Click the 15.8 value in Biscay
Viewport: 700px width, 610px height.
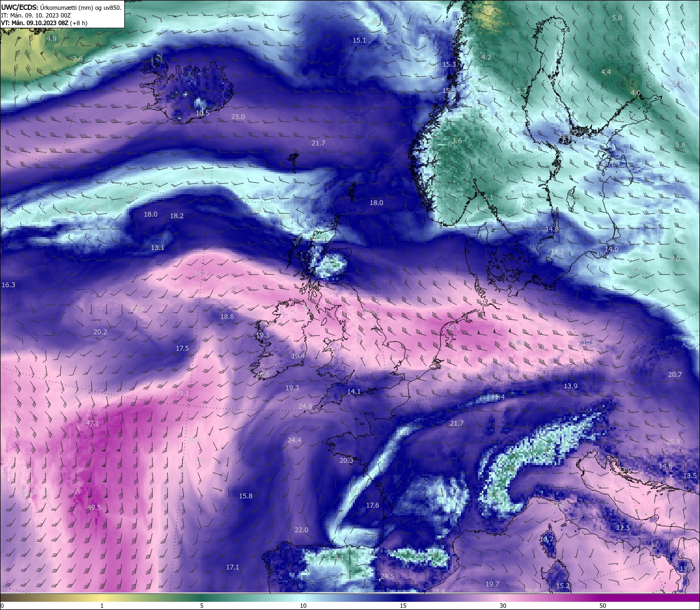click(246, 496)
